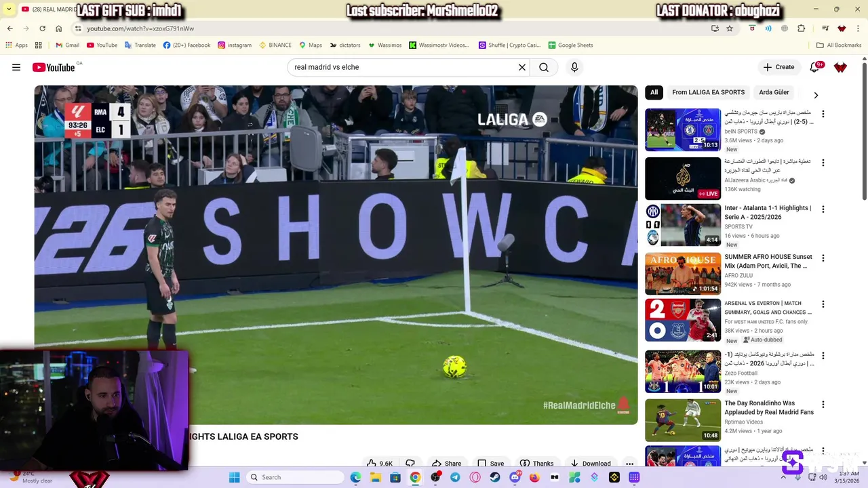Image resolution: width=868 pixels, height=488 pixels.
Task: Open options for Ronaldinho video
Action: click(x=823, y=405)
